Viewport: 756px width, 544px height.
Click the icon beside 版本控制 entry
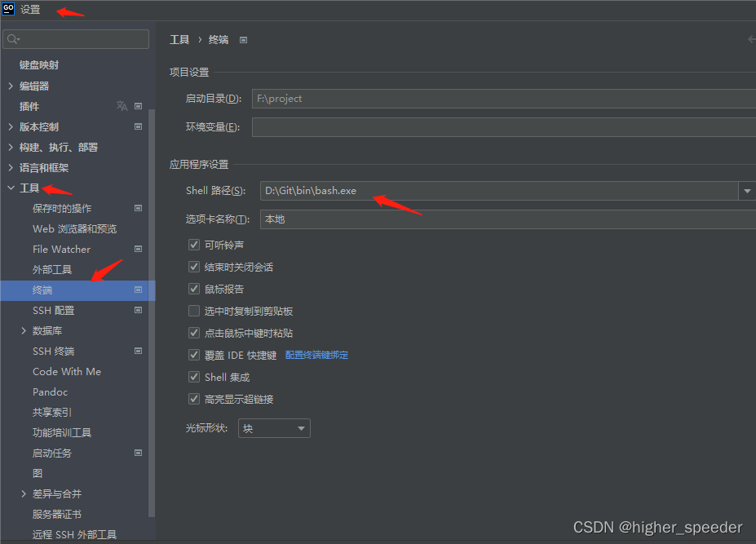pyautogui.click(x=139, y=126)
